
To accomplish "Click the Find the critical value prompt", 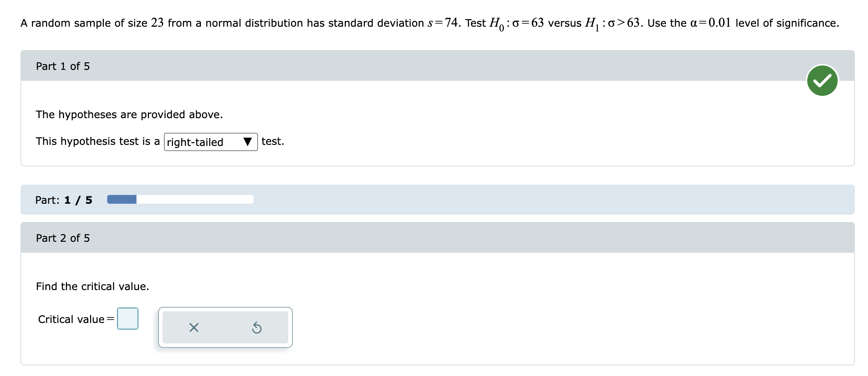I will 92,286.
